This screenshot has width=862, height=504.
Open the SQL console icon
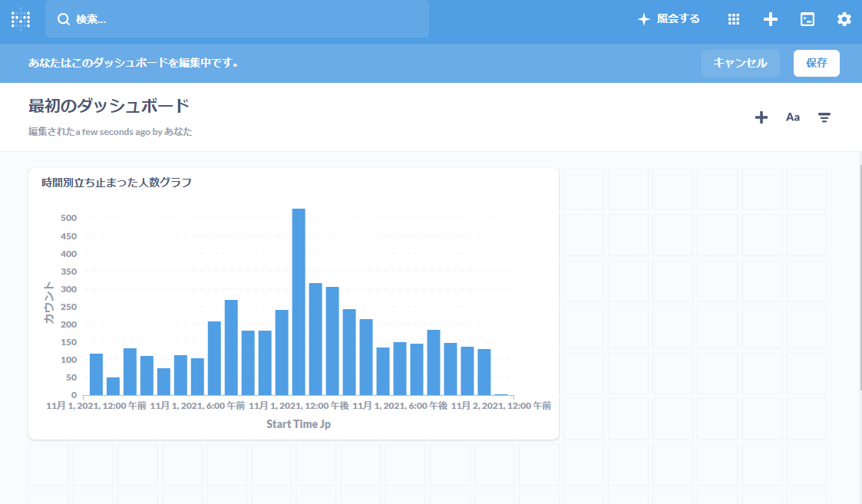(x=808, y=19)
